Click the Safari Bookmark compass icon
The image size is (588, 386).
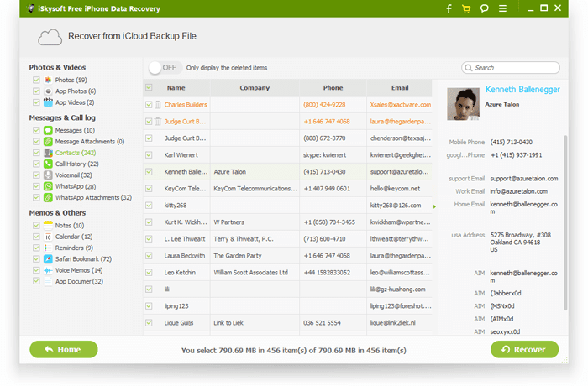[48, 259]
